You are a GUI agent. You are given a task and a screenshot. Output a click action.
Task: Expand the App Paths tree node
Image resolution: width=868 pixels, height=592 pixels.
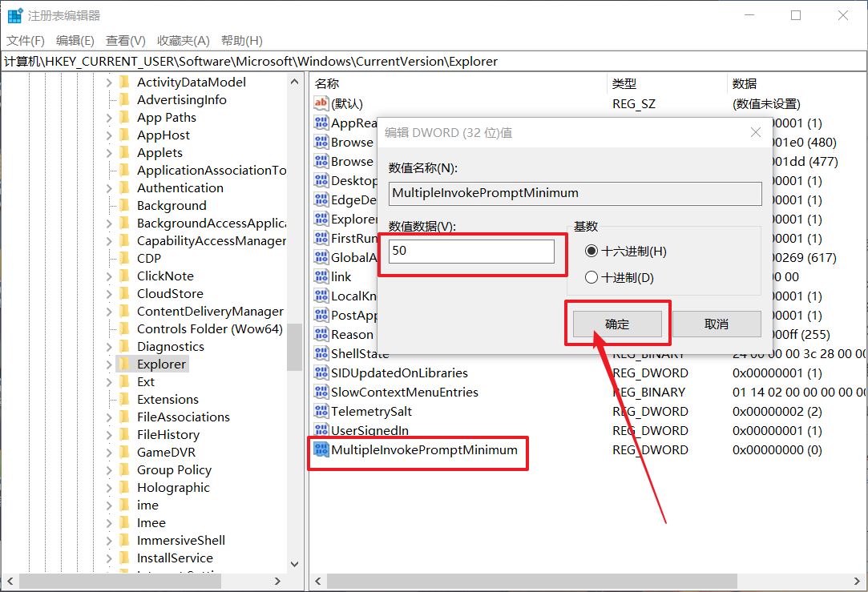(109, 118)
